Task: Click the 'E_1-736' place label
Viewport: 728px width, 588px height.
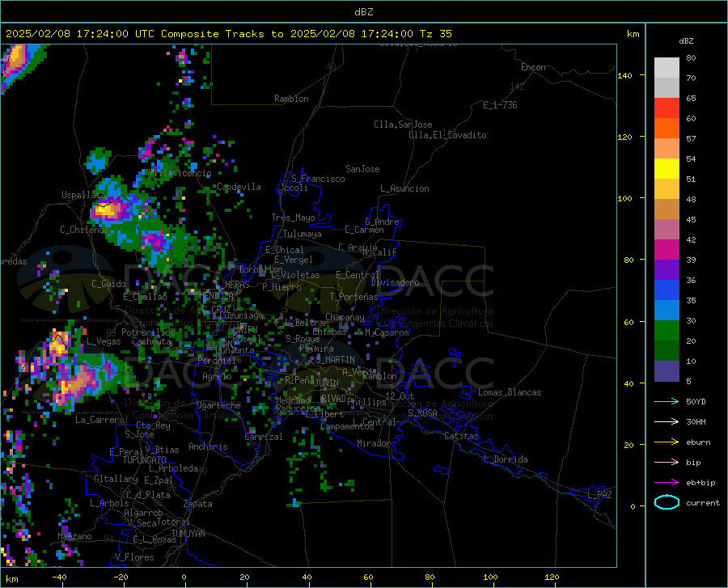Action: coord(500,105)
